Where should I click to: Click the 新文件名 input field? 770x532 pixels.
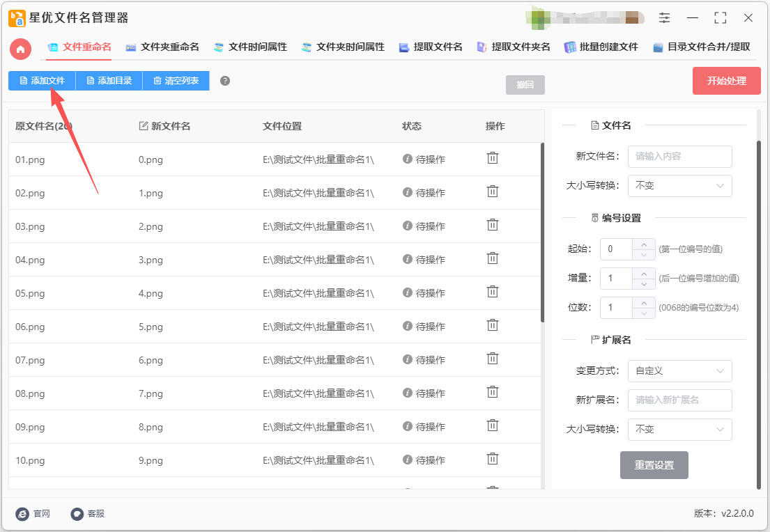point(679,157)
